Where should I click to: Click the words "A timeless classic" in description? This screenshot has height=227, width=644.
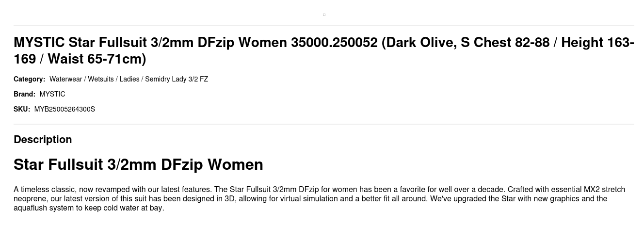(44, 190)
